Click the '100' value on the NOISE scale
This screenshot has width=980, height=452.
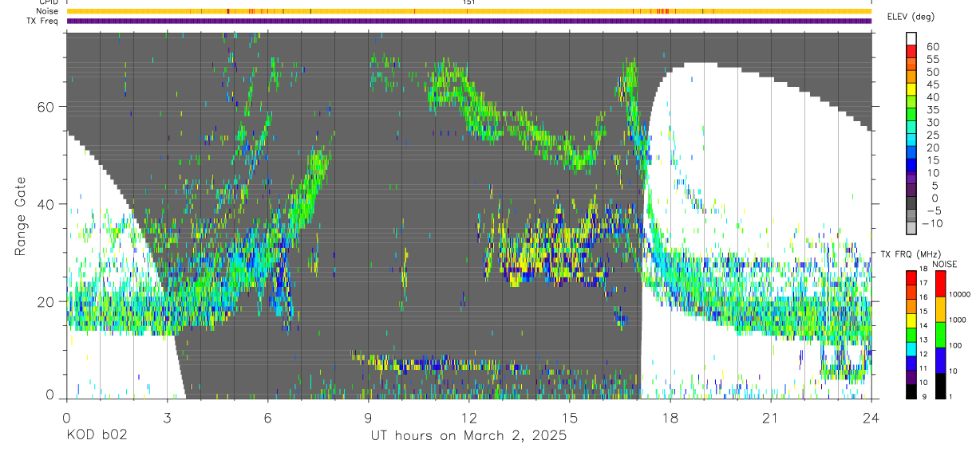pyautogui.click(x=954, y=346)
